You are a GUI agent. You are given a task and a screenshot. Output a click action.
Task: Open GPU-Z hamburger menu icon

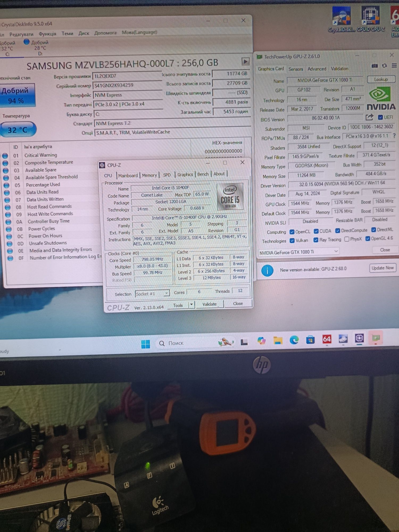click(394, 65)
